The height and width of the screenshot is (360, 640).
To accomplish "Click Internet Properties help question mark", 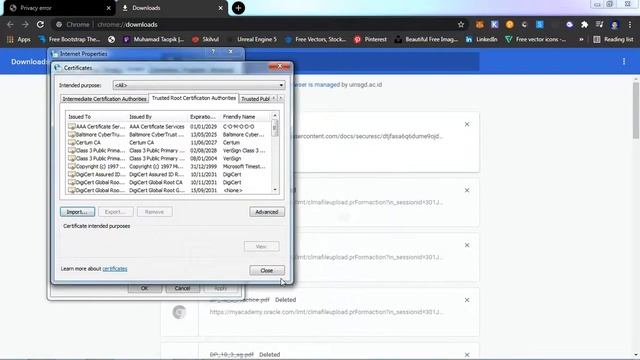I will coord(213,52).
